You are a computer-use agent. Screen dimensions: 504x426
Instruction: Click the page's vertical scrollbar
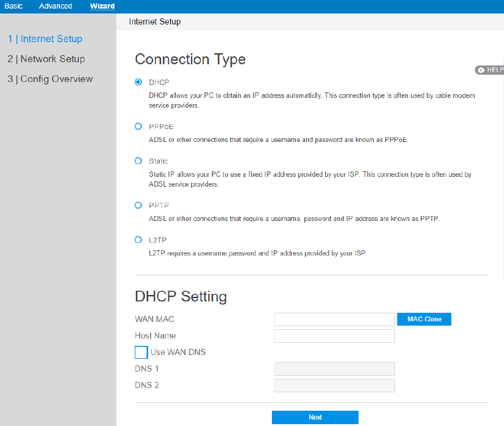pos(502,184)
